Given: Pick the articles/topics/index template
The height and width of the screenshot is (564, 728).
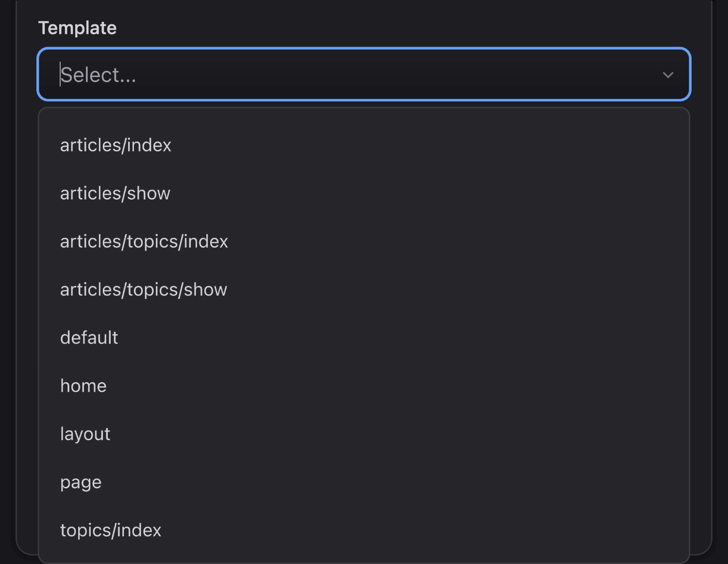Looking at the screenshot, I should 144,241.
